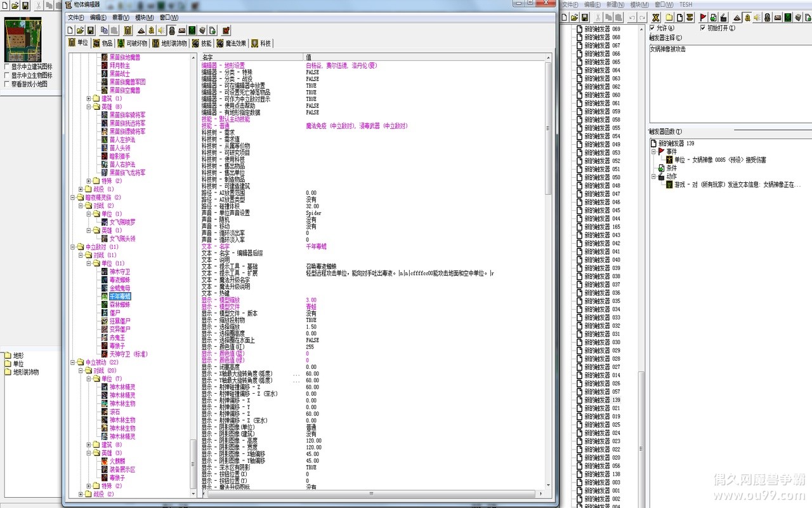
Task: Create new trigger page icon in Trigger Editor
Action: point(681,17)
